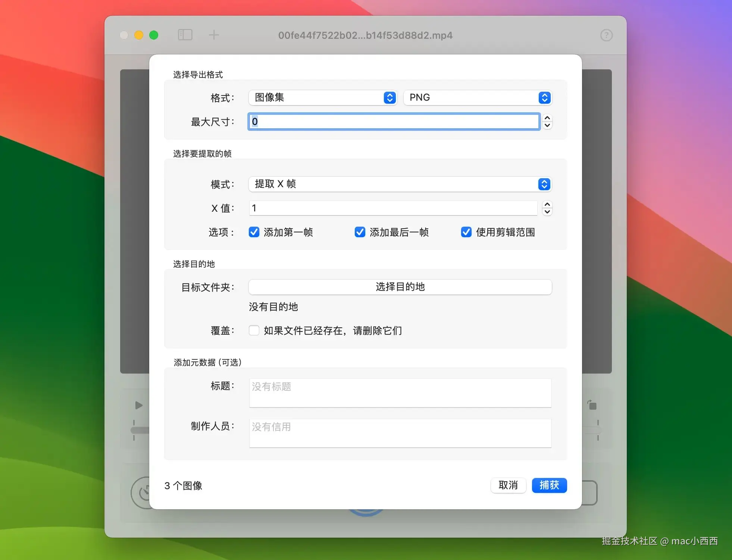
Task: Open the 模式 dropdown showing 提取 X 帧
Action: 400,184
